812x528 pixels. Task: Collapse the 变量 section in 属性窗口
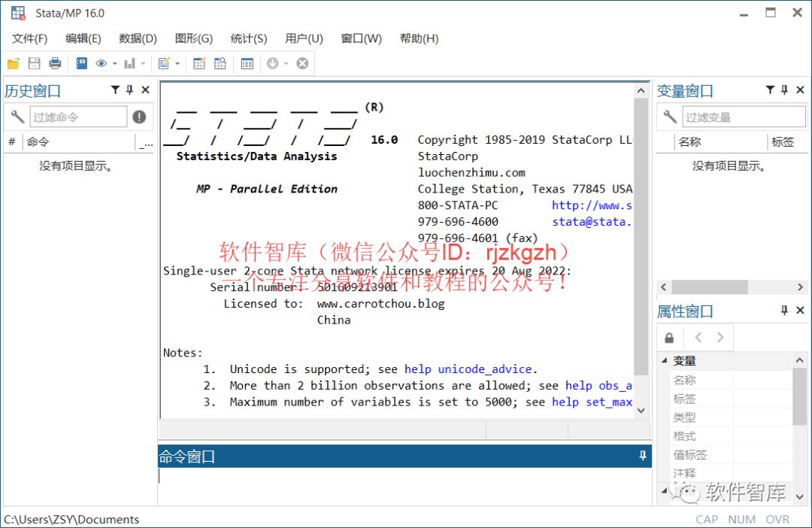tap(665, 360)
